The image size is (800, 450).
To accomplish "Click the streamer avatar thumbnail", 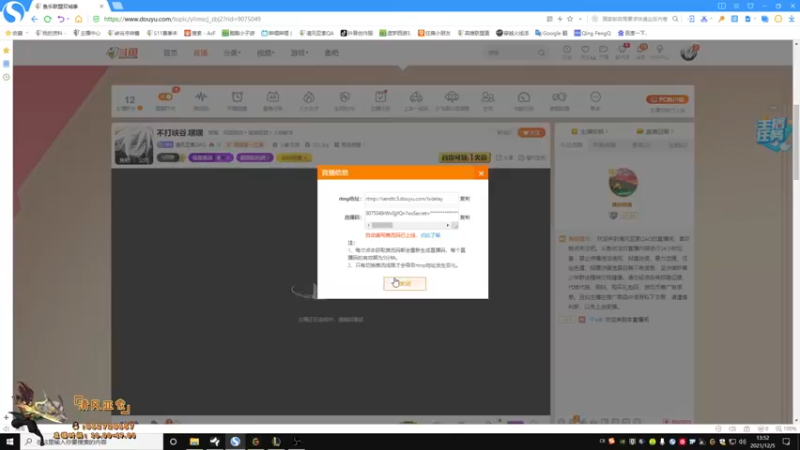I will 134,145.
